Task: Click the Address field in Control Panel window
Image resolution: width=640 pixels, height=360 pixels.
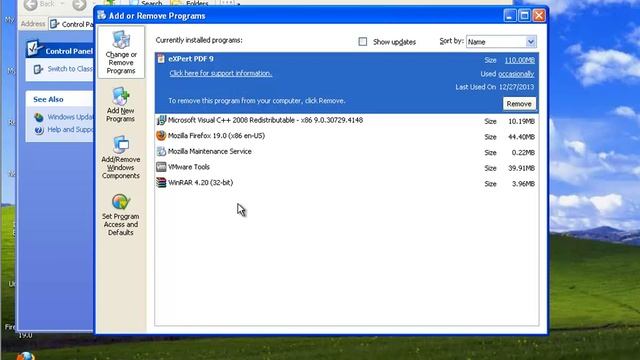Action: [71, 24]
